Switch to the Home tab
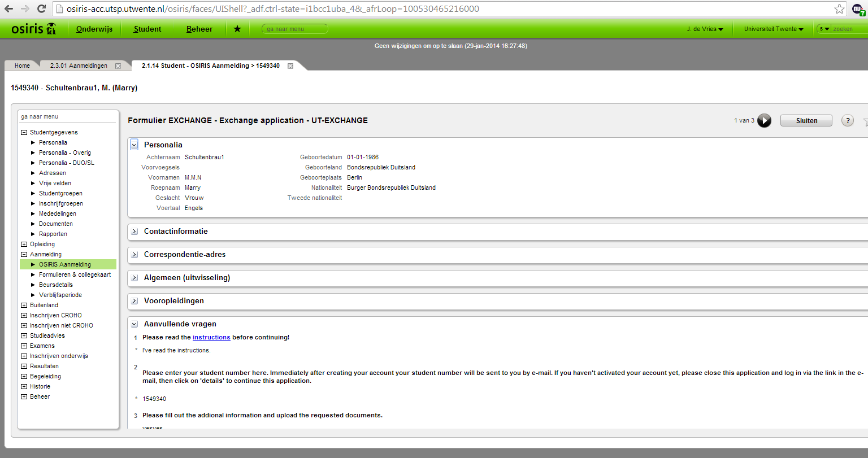This screenshot has width=868, height=458. click(22, 66)
